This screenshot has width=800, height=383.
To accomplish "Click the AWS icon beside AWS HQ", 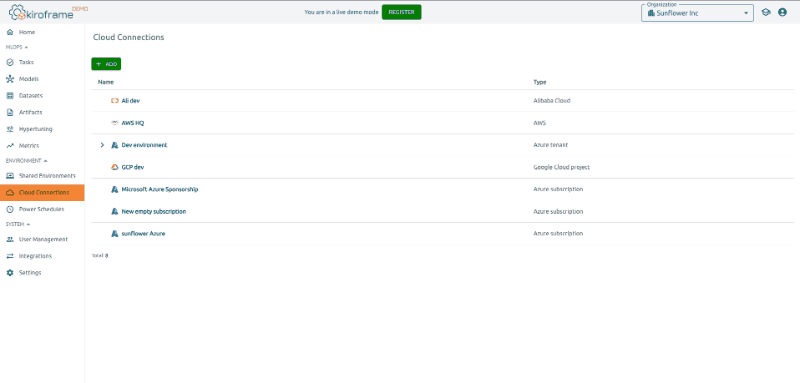I will click(114, 123).
